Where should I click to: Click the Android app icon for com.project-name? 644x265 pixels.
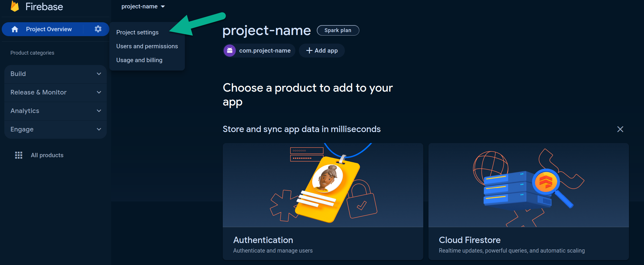tap(230, 51)
